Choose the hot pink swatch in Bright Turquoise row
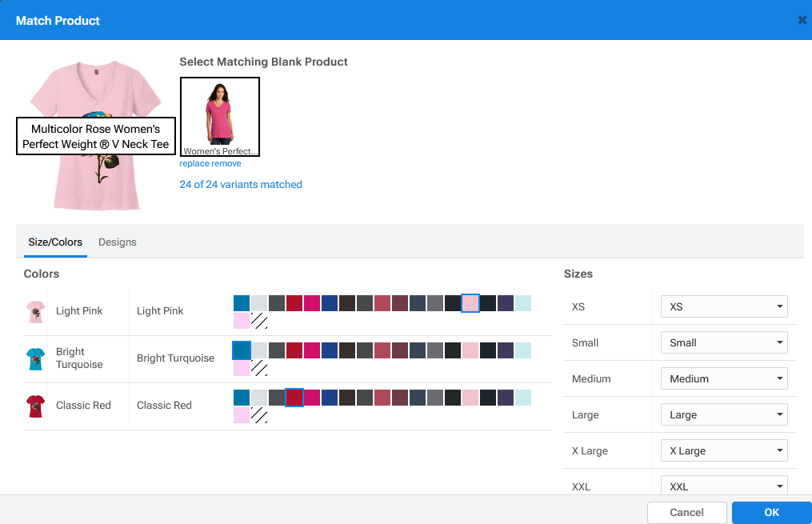The image size is (812, 524). [312, 350]
